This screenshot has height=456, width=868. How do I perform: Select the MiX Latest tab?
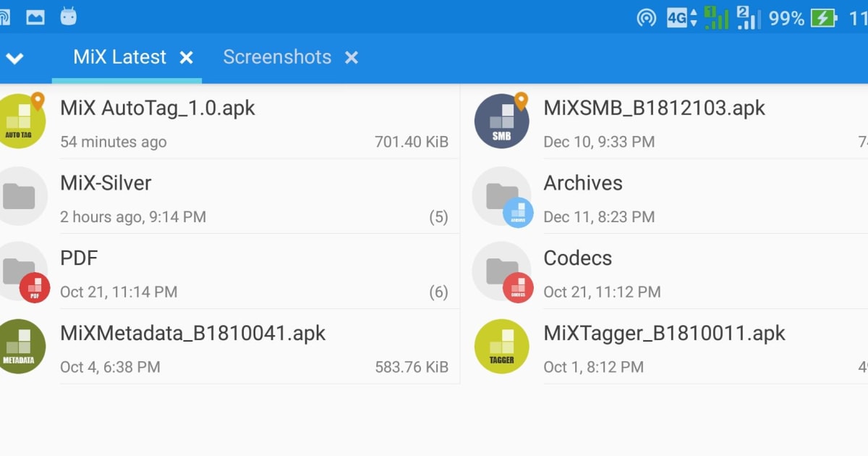118,57
